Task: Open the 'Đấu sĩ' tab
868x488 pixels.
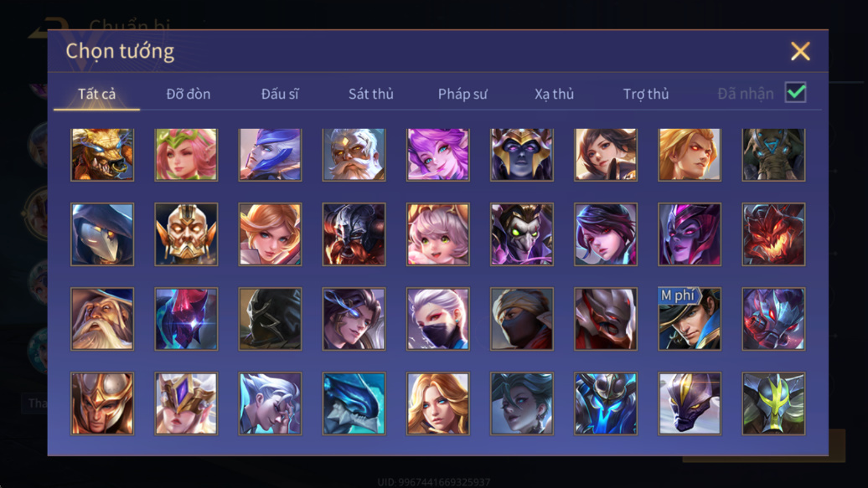Action: [x=280, y=94]
